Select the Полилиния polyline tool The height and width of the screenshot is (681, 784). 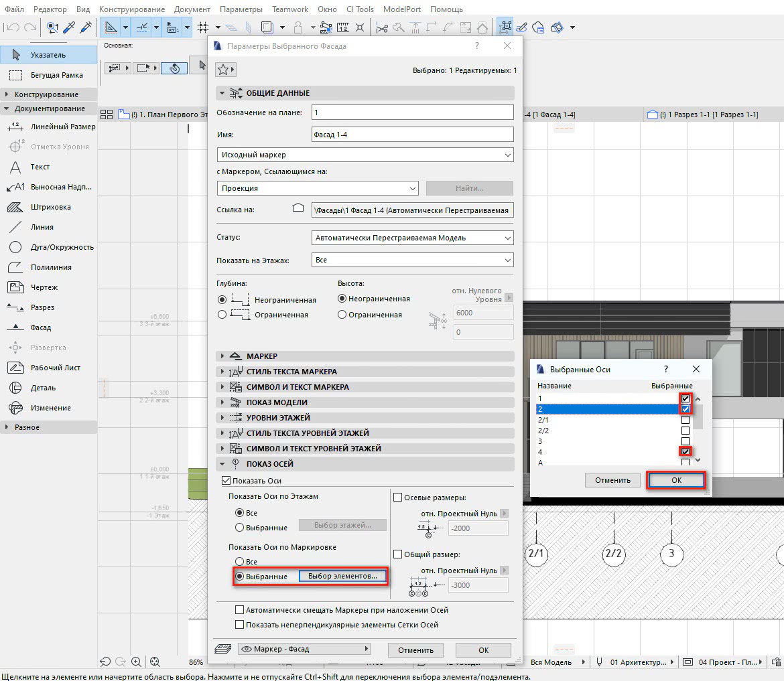point(50,267)
